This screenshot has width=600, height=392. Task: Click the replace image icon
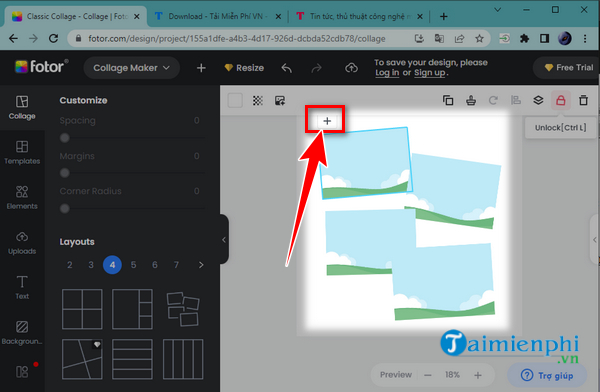click(280, 101)
